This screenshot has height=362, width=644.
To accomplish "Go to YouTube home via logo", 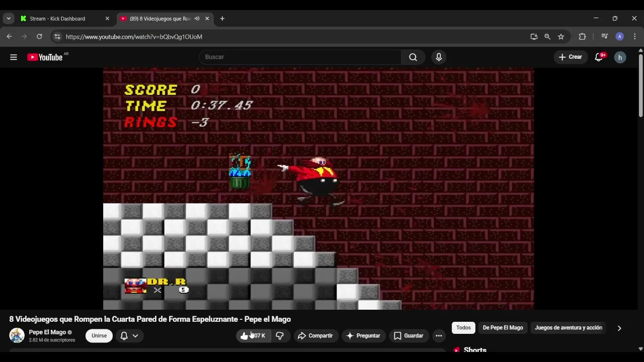I will pyautogui.click(x=45, y=57).
